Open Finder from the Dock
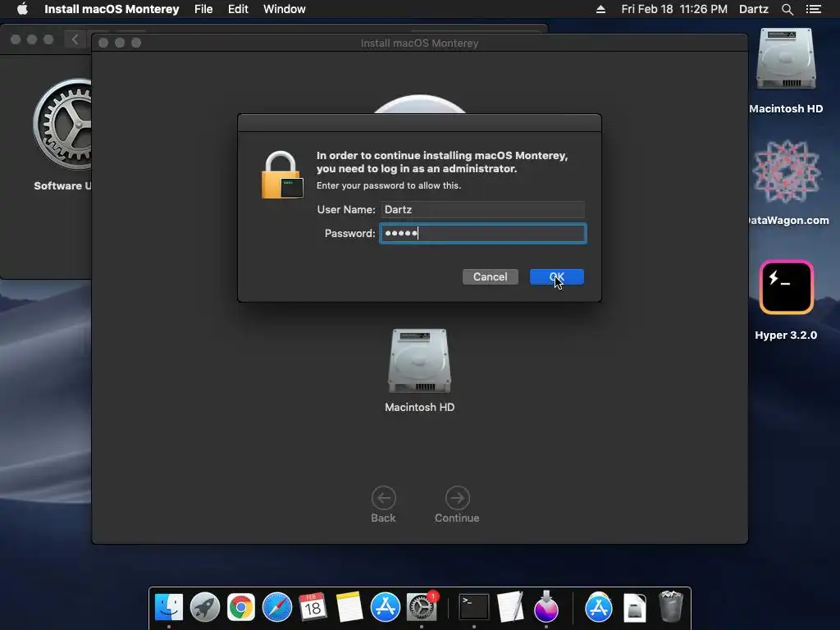The height and width of the screenshot is (630, 840). [169, 608]
